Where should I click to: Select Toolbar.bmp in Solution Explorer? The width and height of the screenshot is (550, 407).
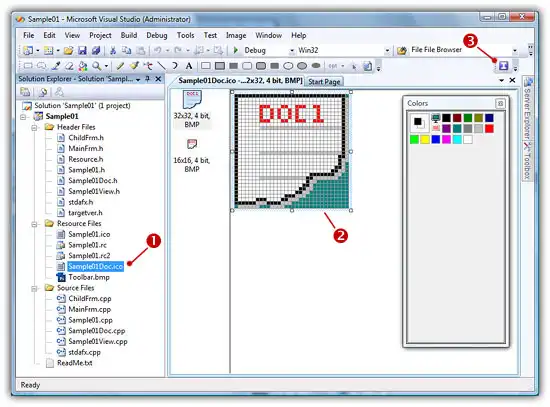pyautogui.click(x=89, y=277)
